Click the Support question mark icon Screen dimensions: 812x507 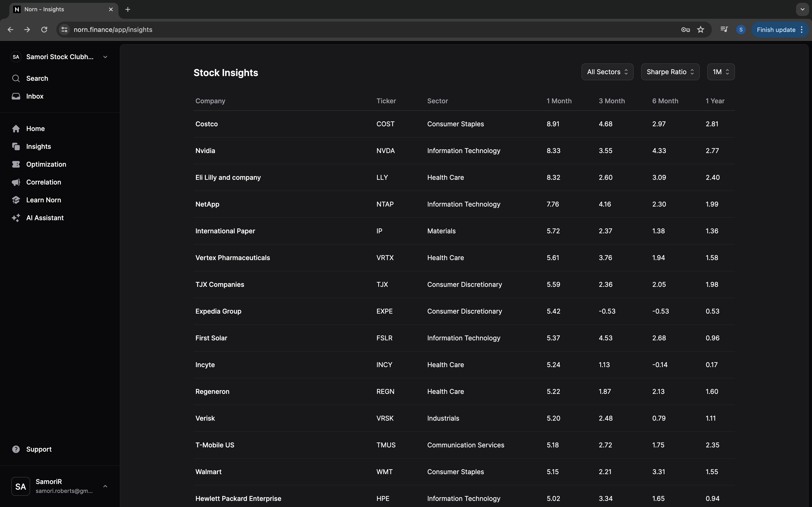[16, 449]
